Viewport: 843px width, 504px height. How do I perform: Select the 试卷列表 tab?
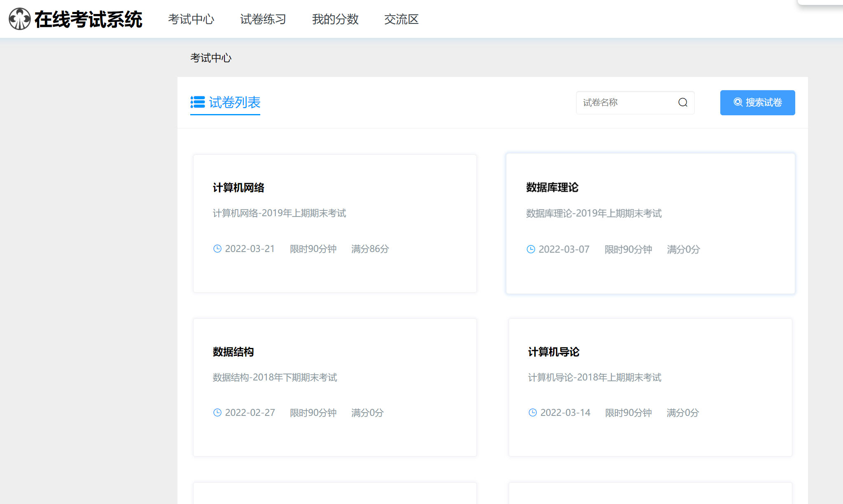point(234,103)
